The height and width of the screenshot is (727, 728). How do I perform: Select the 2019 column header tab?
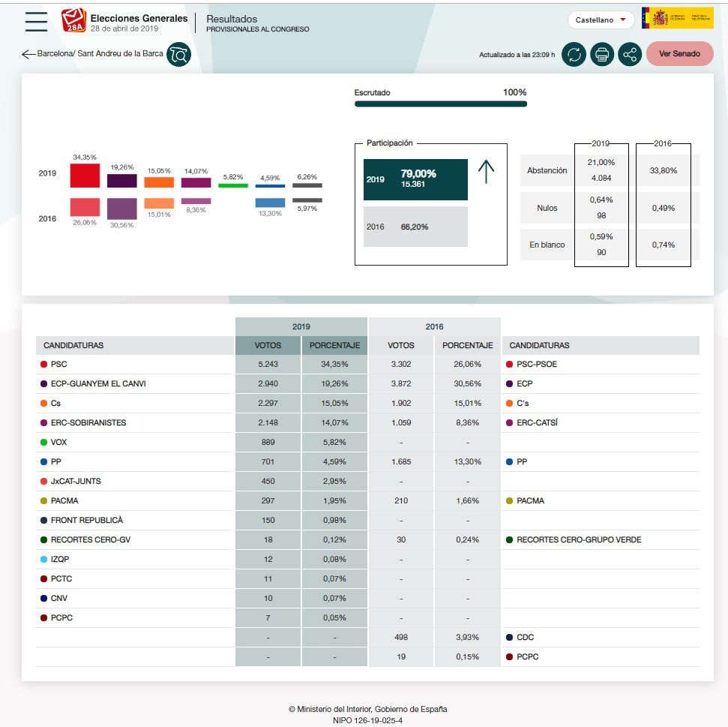pyautogui.click(x=301, y=327)
